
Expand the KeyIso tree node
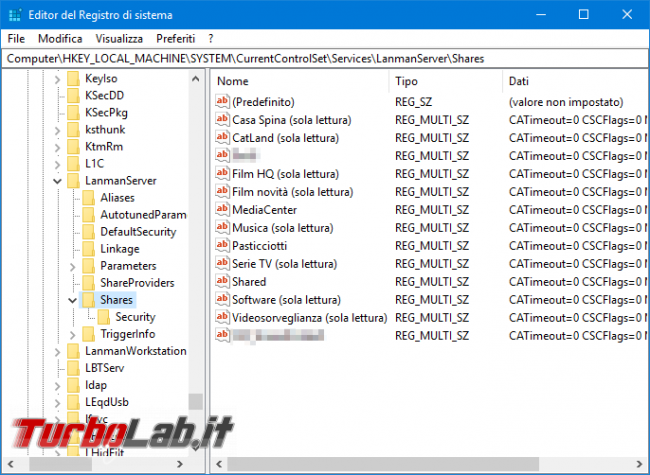tap(58, 79)
